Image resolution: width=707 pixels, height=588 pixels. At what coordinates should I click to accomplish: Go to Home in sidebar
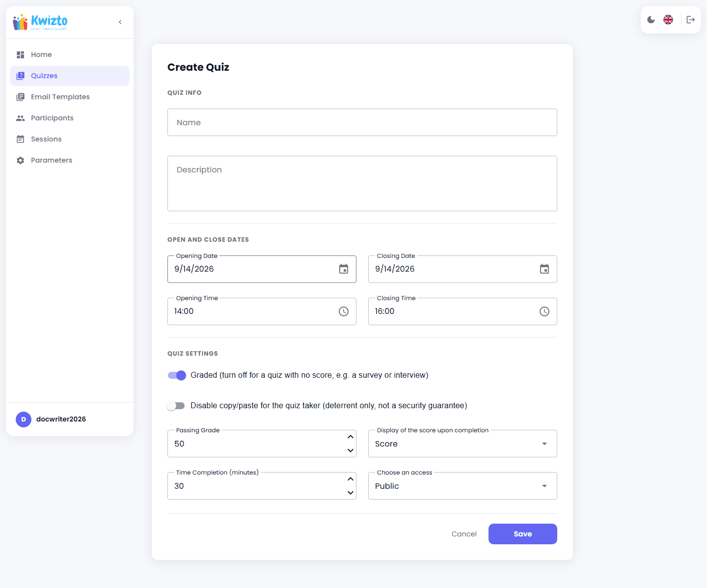[70, 55]
